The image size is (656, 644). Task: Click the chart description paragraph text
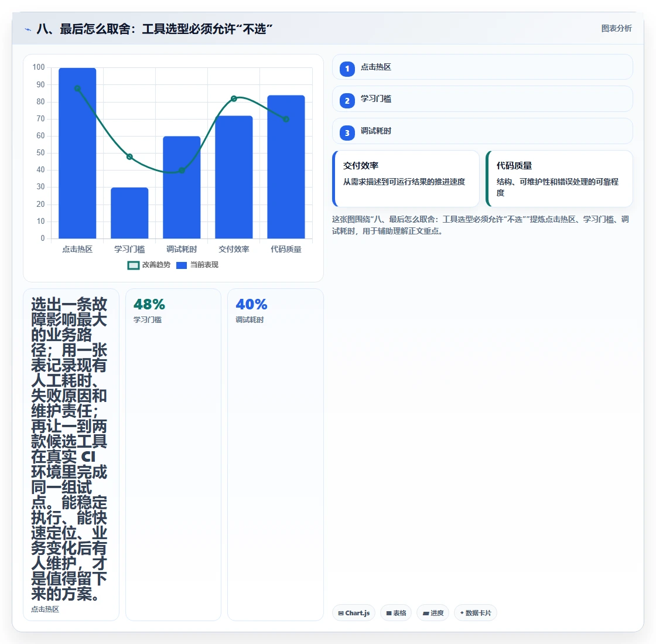tap(480, 225)
